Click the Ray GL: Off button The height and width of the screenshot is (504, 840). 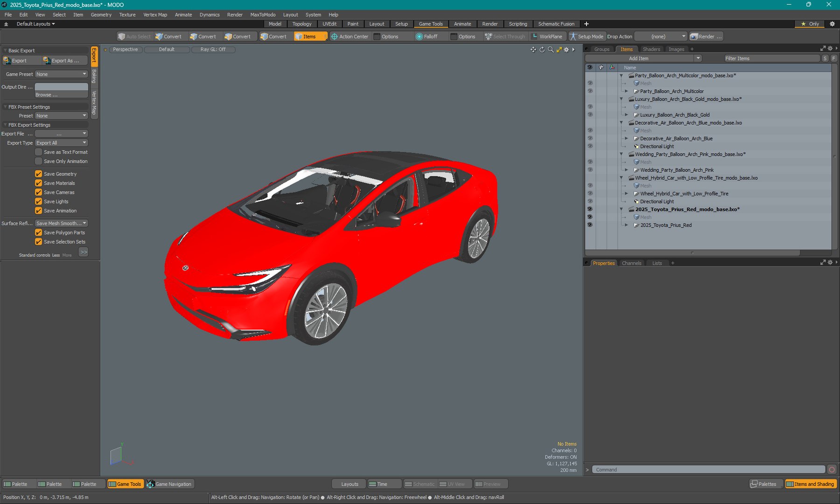tap(213, 49)
